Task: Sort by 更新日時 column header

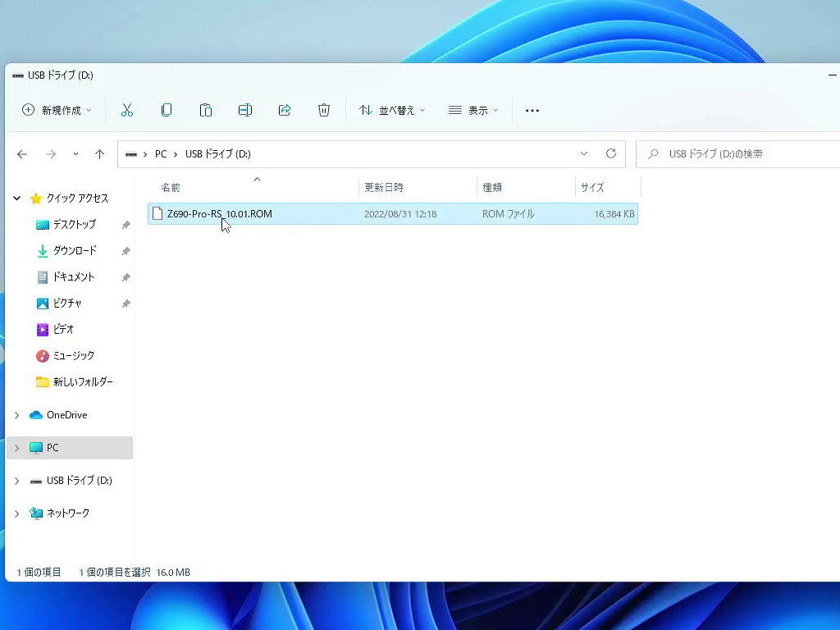Action: click(x=384, y=188)
